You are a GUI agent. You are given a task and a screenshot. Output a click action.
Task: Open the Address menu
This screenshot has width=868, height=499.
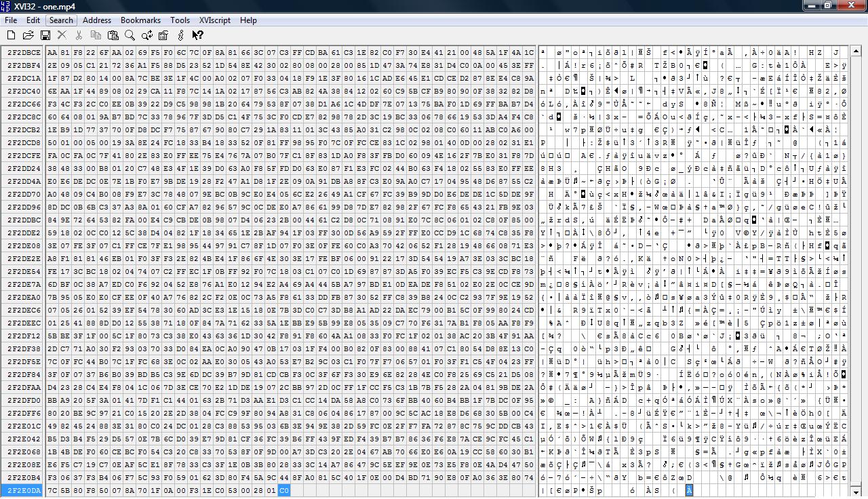point(97,20)
